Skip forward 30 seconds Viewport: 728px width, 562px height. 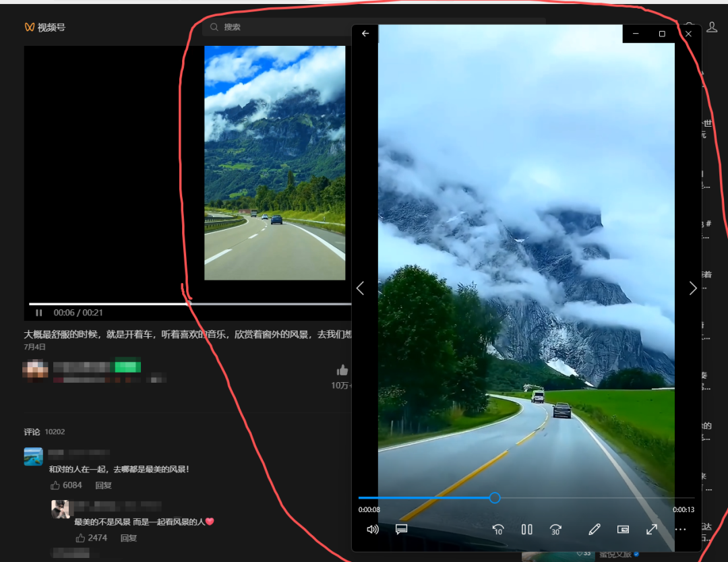[556, 530]
